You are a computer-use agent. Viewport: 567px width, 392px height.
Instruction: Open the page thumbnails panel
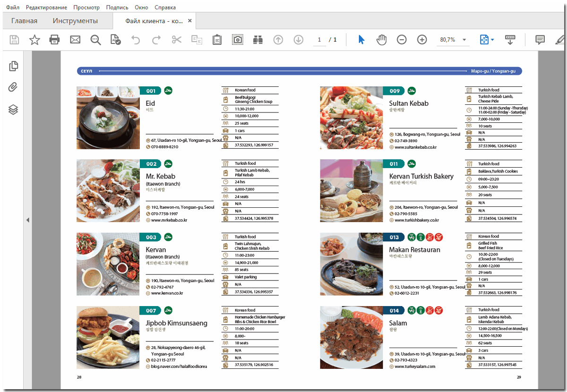(x=14, y=66)
